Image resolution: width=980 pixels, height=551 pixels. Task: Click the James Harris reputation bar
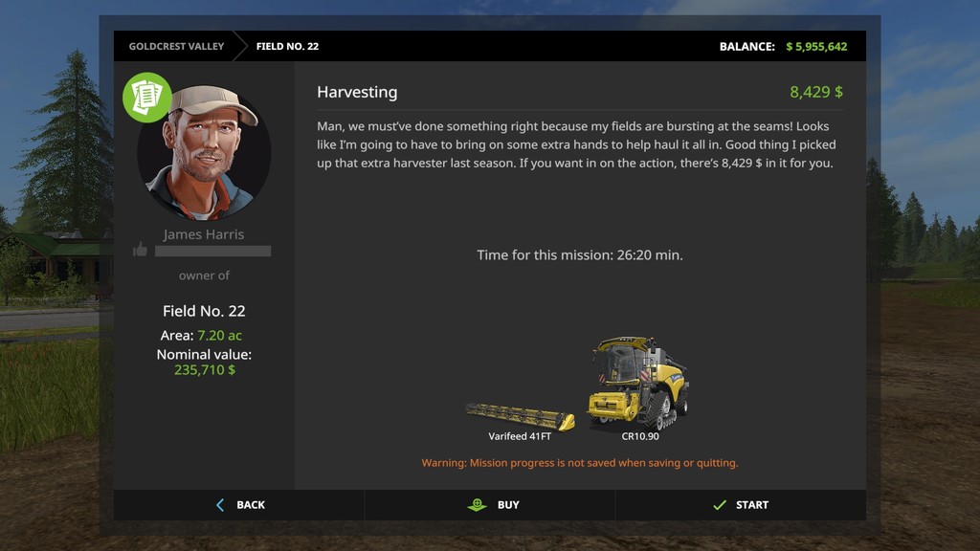point(213,252)
